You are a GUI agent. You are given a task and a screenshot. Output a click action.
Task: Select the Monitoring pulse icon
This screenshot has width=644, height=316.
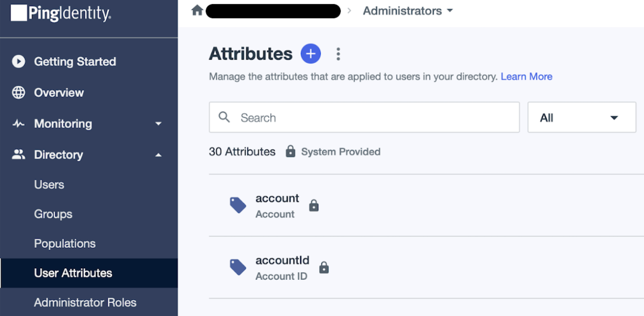18,123
